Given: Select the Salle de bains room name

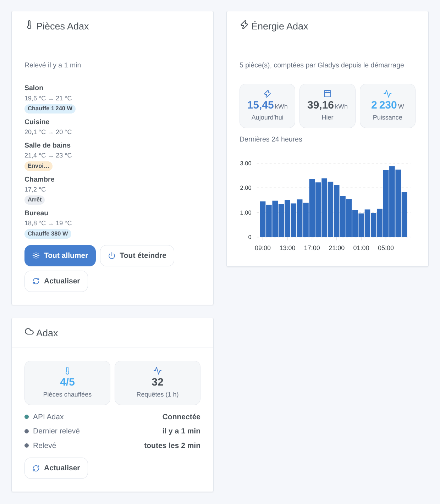Looking at the screenshot, I should click(48, 145).
